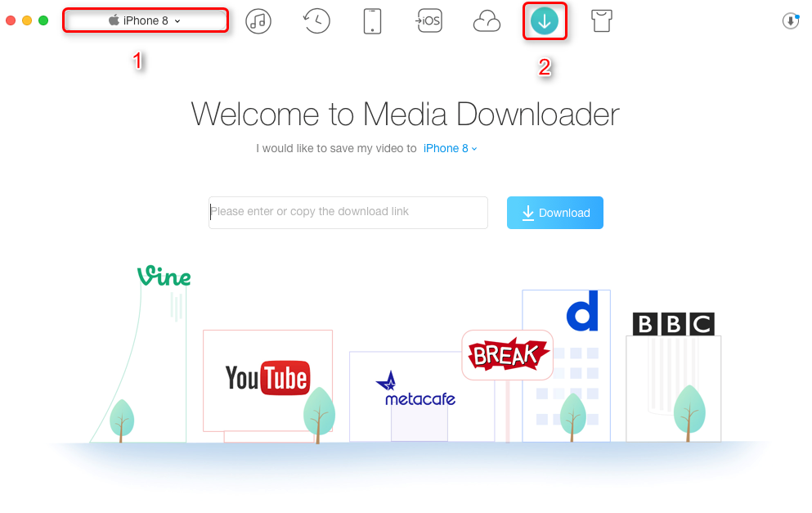The image size is (812, 513).
Task: Focus the download link input field
Action: tap(348, 212)
